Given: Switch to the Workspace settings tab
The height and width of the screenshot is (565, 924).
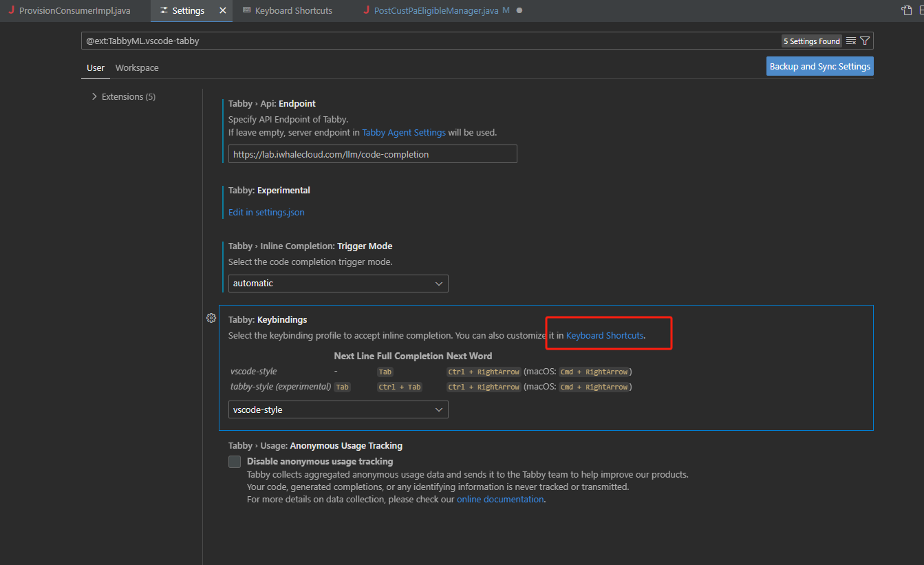Looking at the screenshot, I should (137, 68).
